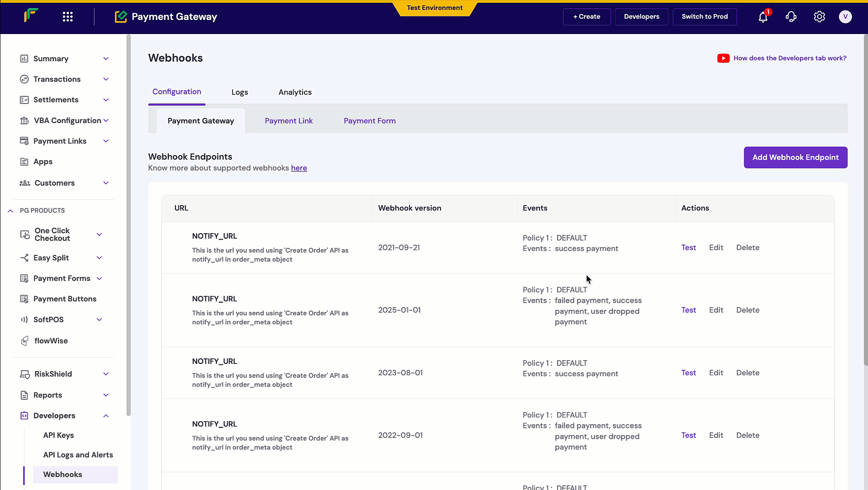The image size is (868, 490).
Task: Click the Cashfree logo icon
Action: click(31, 16)
